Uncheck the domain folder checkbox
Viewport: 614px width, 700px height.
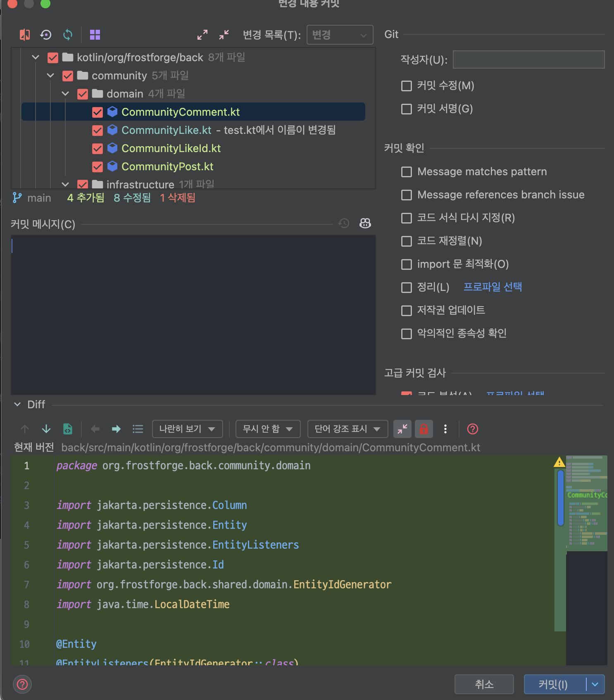tap(83, 94)
